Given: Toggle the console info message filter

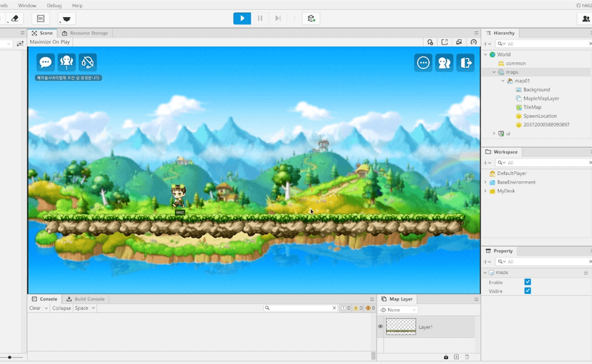Looking at the screenshot, I should [x=345, y=308].
